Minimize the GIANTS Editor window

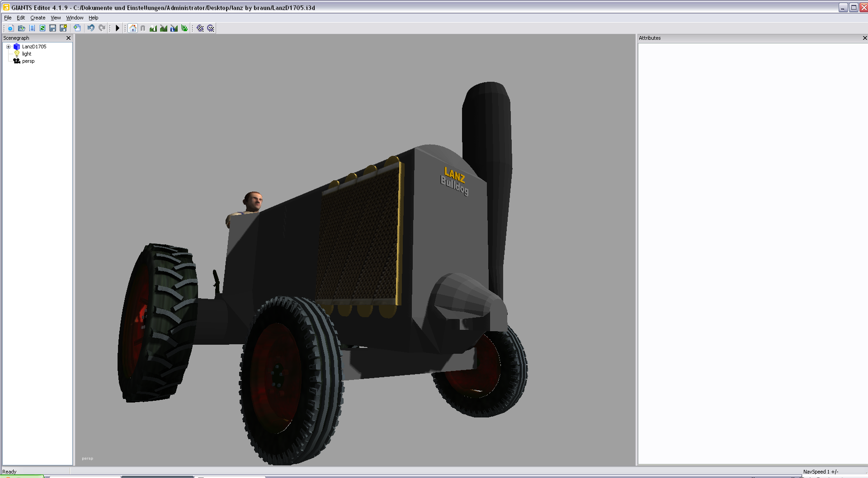coord(843,8)
